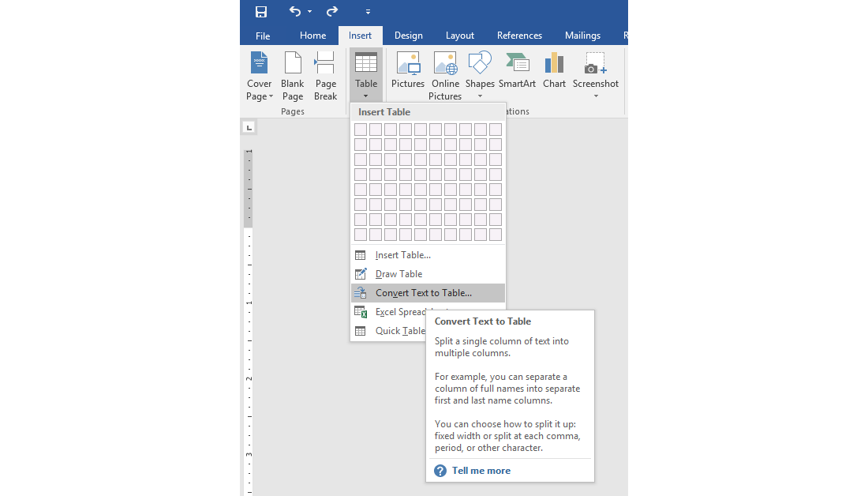Choose Convert Text to Table...

coord(428,292)
